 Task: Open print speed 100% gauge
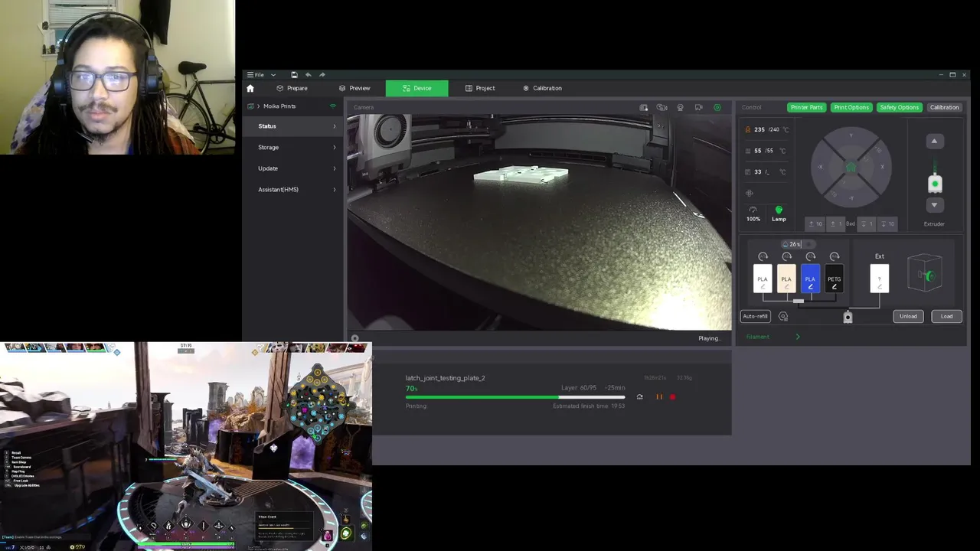coord(753,214)
